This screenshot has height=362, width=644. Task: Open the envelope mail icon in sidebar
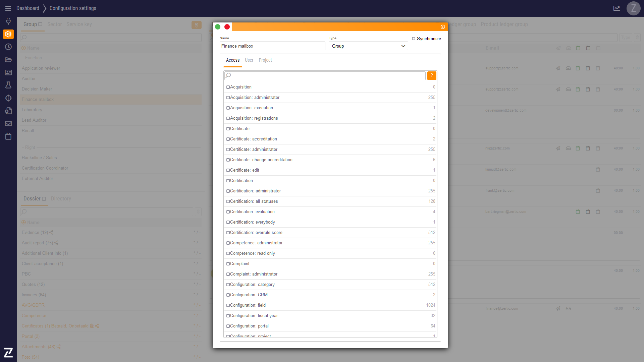pos(8,123)
